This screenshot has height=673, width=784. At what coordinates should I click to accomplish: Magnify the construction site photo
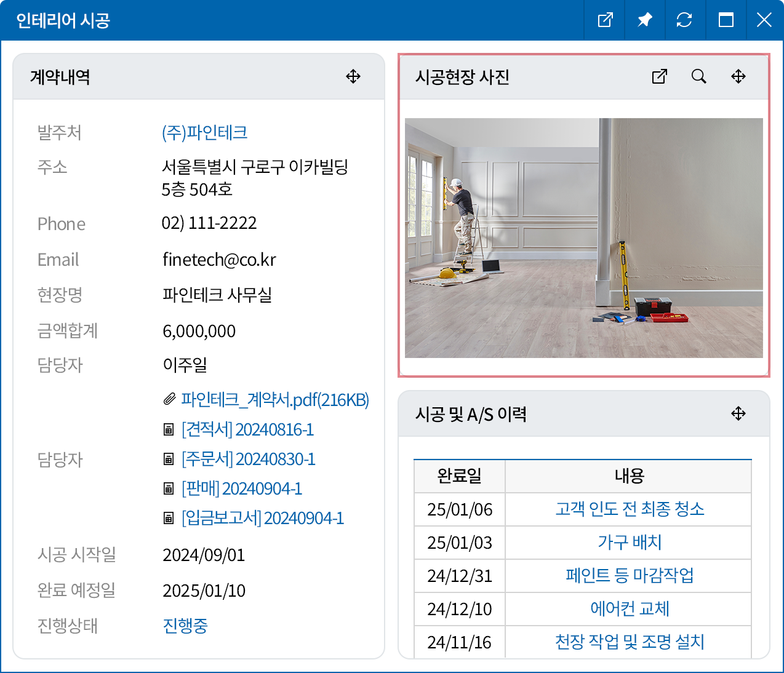coord(698,76)
